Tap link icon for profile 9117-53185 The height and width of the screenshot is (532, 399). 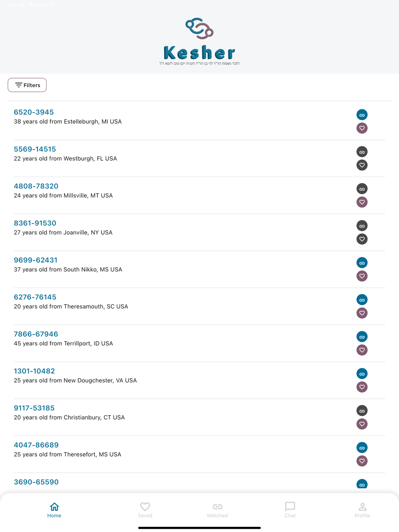362,411
